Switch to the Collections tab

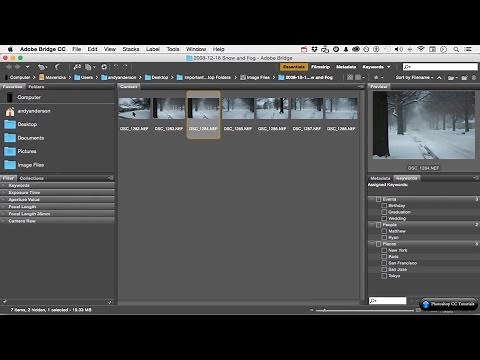(x=32, y=178)
